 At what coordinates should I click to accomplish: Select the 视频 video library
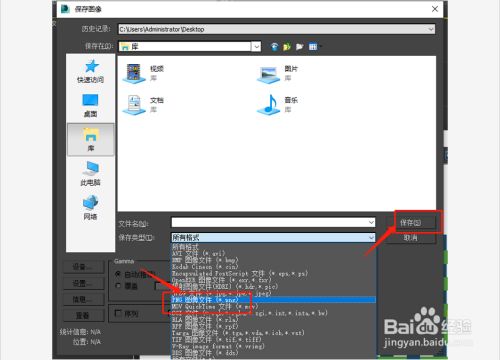[x=143, y=73]
